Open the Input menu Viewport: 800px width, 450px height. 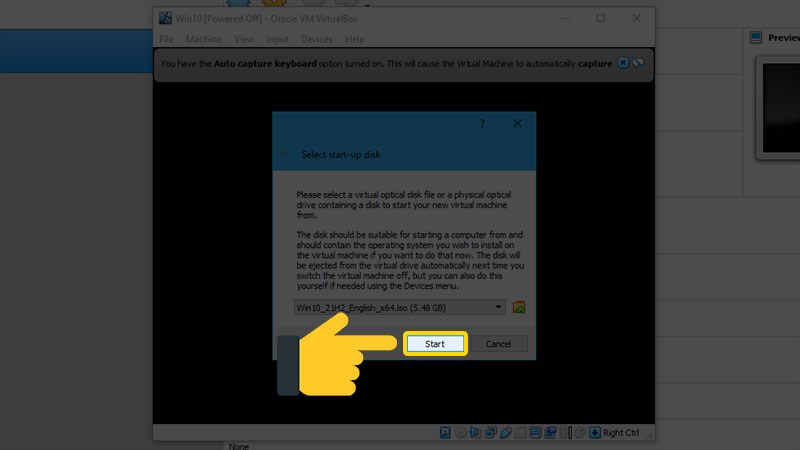pyautogui.click(x=277, y=39)
